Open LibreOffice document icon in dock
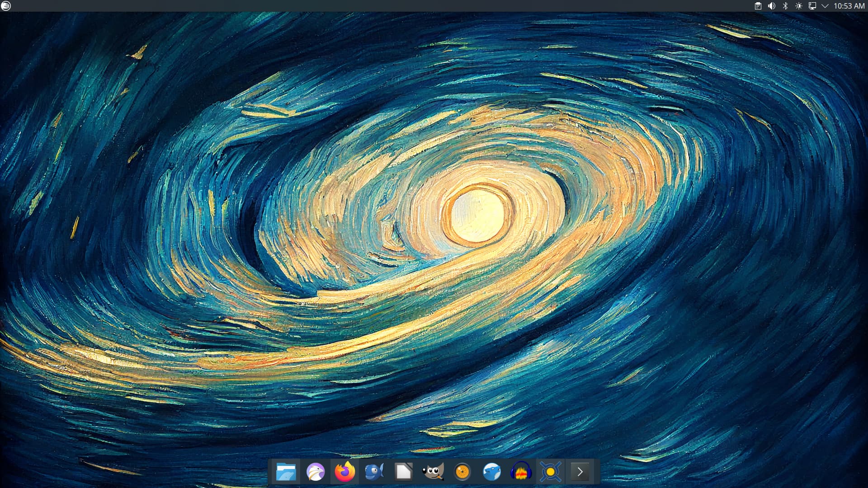Viewport: 868px width, 488px height. click(403, 472)
